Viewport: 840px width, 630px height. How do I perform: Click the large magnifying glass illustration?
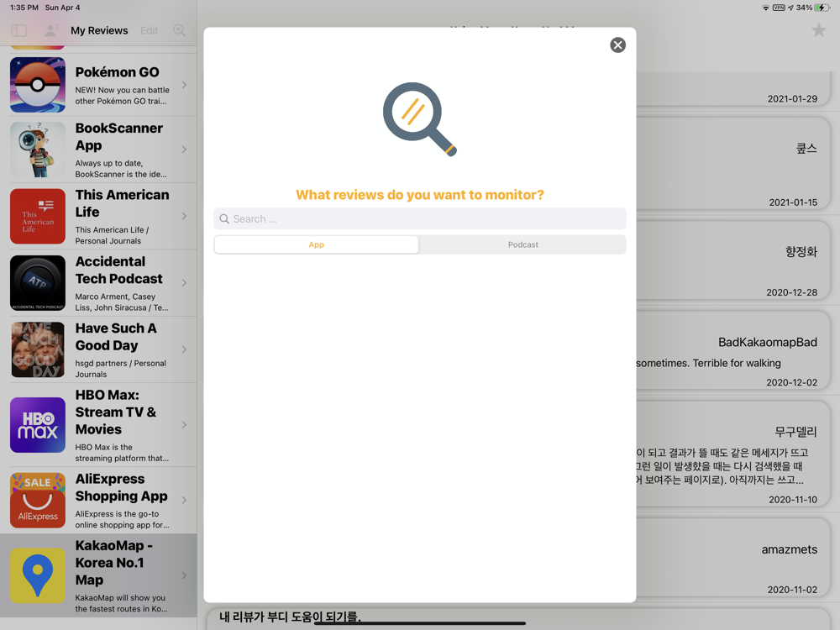tap(419, 119)
